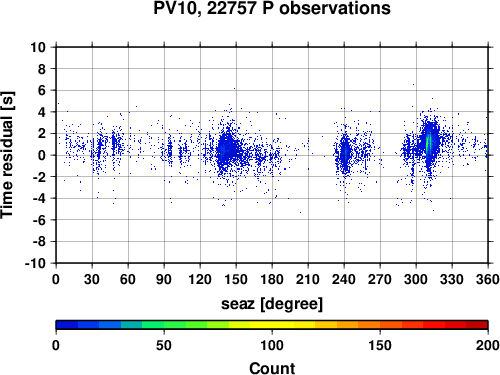The image size is (500, 375).
Task: Click the y-axis tick label 10
Action: click(x=38, y=47)
